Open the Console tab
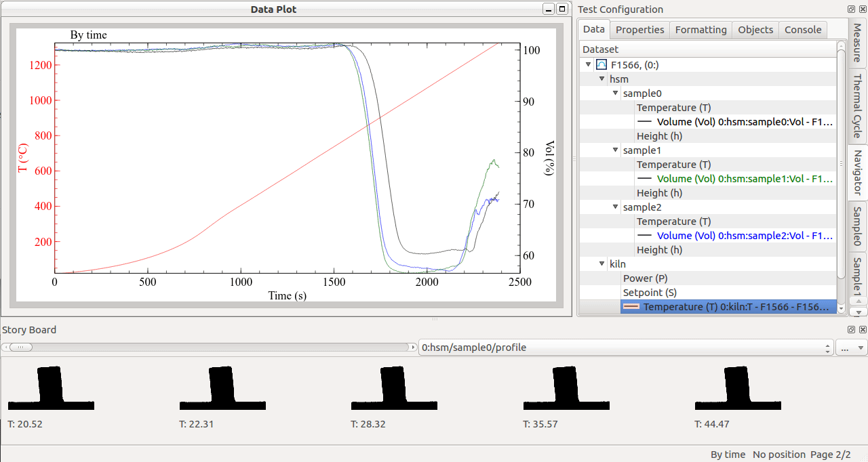 click(803, 30)
